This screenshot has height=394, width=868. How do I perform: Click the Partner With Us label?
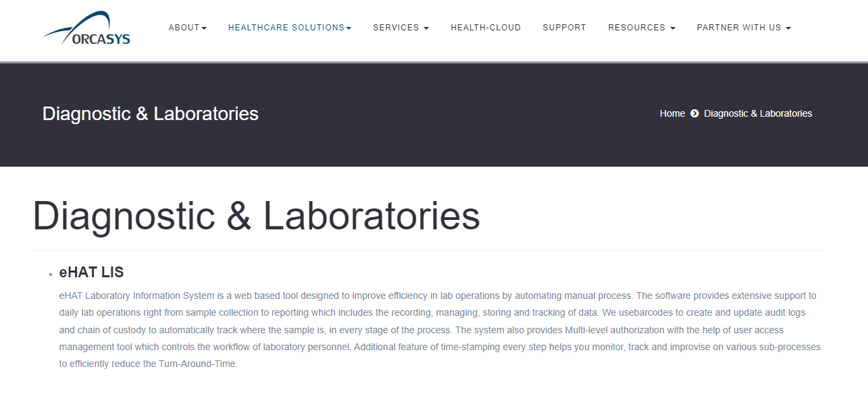pos(739,28)
